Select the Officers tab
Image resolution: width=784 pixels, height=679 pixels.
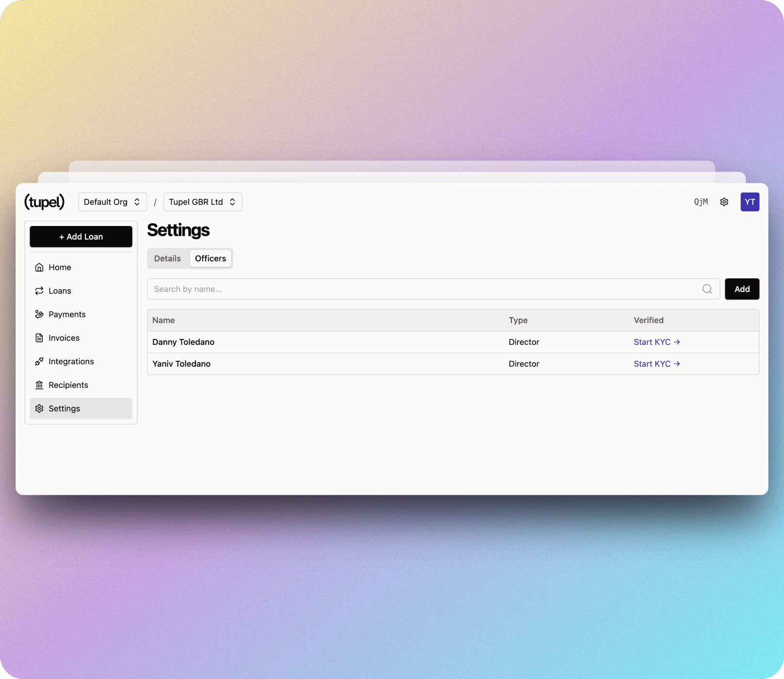(x=210, y=259)
